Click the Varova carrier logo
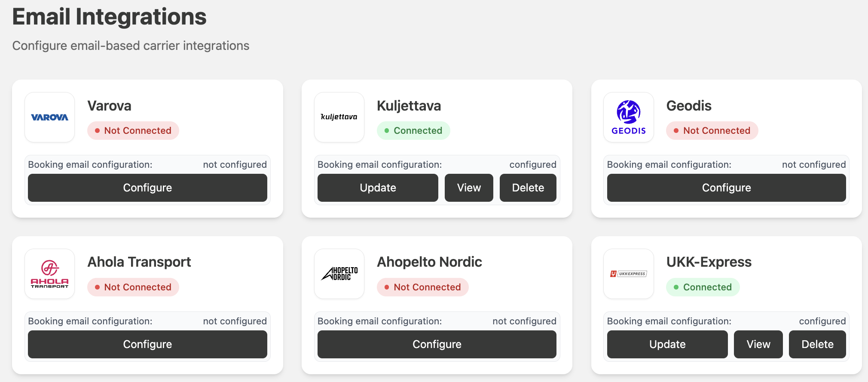 point(50,117)
